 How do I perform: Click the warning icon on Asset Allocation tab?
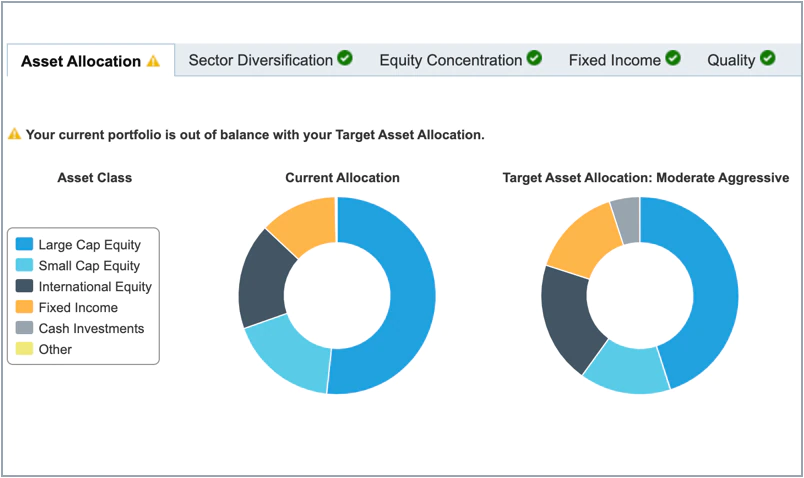click(x=153, y=61)
